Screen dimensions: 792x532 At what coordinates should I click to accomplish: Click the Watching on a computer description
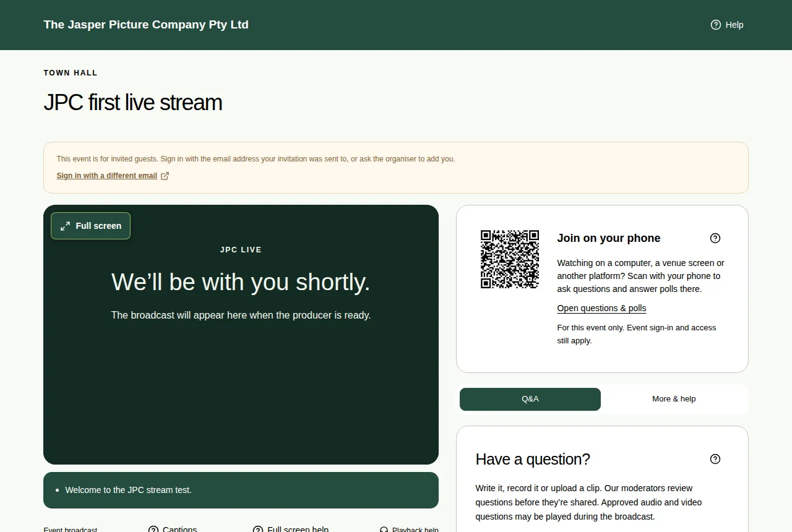point(641,276)
